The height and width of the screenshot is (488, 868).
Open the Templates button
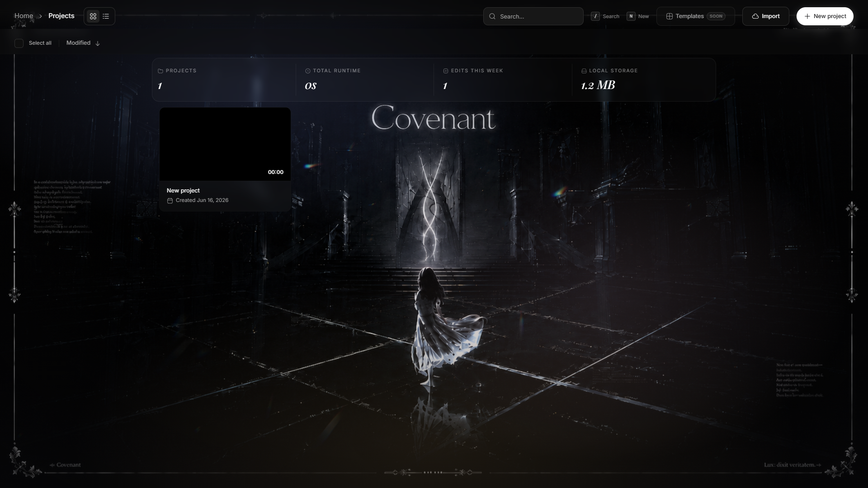tap(695, 16)
